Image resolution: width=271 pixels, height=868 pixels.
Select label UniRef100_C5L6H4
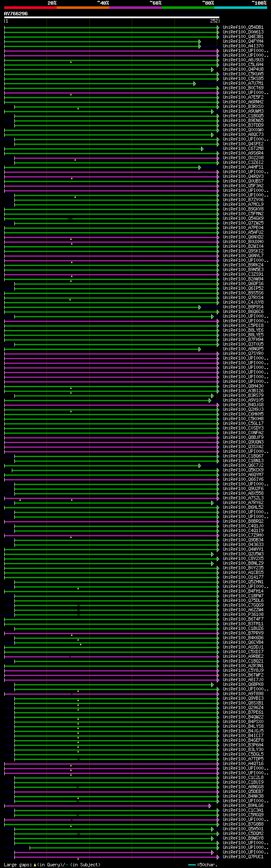(243, 65)
